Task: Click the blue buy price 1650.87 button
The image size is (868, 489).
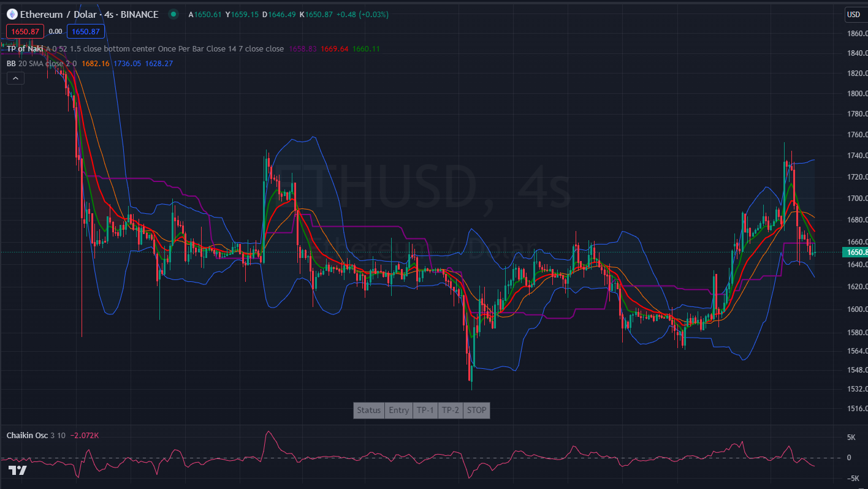Action: click(86, 31)
